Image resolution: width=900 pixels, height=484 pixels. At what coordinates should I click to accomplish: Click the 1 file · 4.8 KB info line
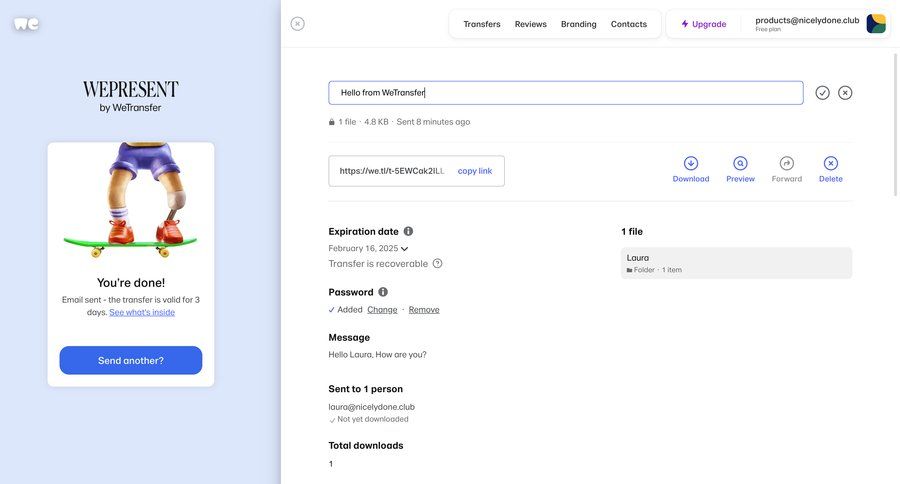pos(399,122)
